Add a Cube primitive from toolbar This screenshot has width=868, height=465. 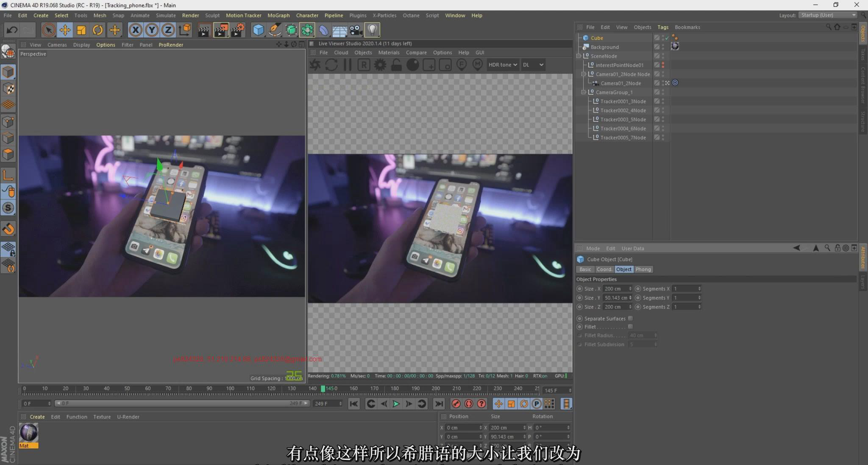[258, 30]
